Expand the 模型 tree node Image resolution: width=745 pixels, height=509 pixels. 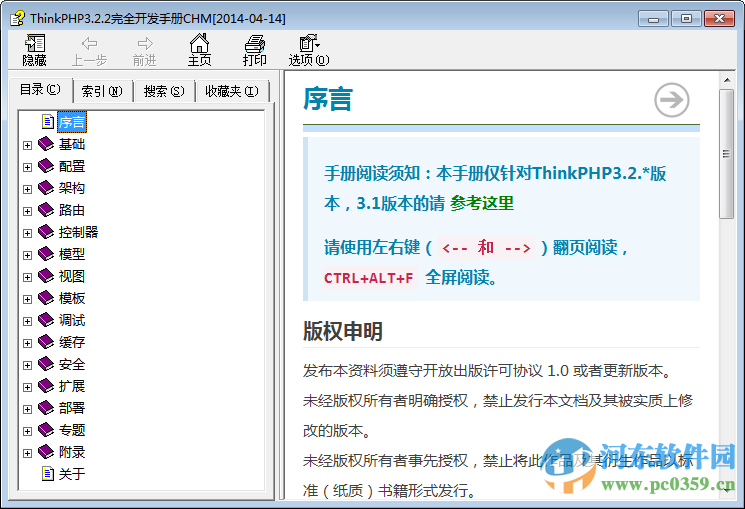[x=28, y=255]
